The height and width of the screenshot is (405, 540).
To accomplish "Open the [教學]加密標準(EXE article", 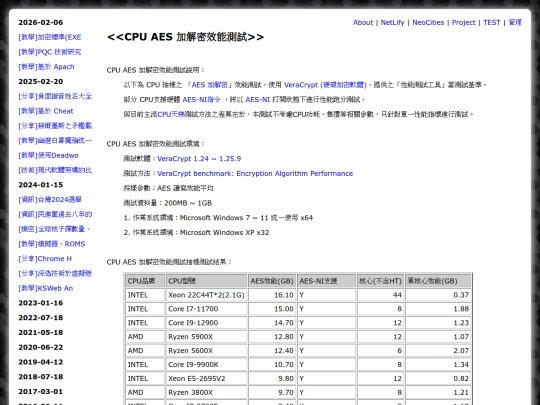I will point(50,37).
